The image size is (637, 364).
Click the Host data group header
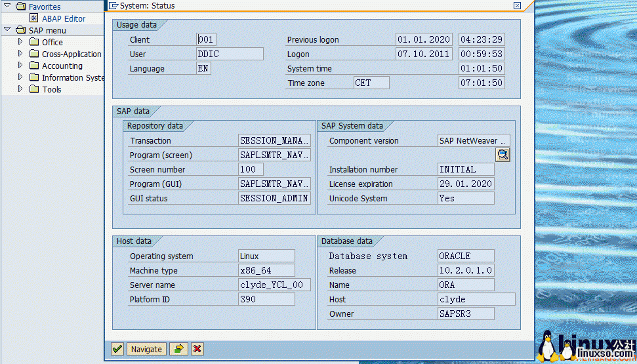tap(134, 241)
